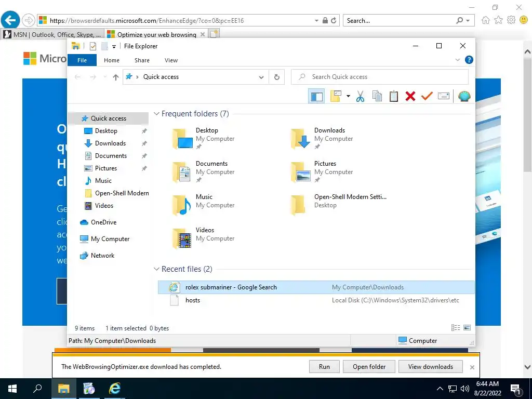532x399 pixels.
Task: Toggle the navigation pane toolbar button
Action: click(316, 96)
